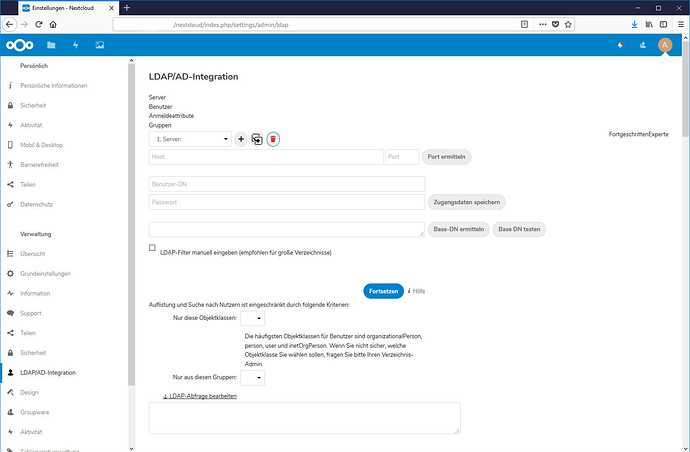This screenshot has height=452, width=690.
Task: Open 'Nur diese Objektklassen' dropdown
Action: (x=252, y=318)
